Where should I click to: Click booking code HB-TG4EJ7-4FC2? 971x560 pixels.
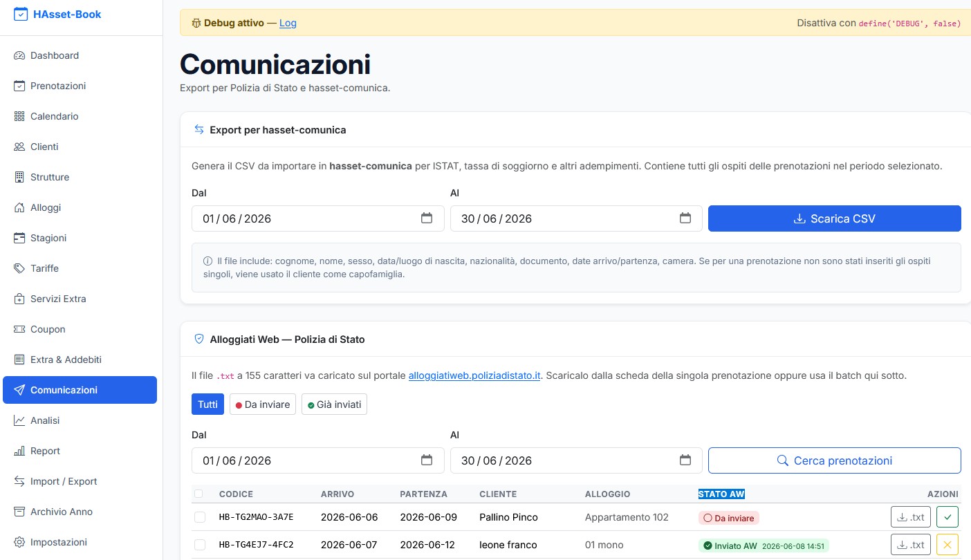tap(256, 545)
